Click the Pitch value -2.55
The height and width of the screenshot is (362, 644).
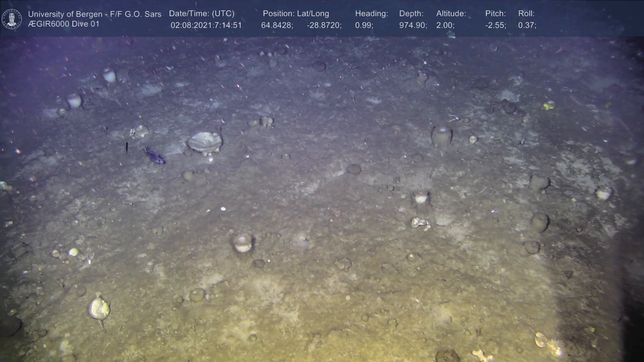click(x=495, y=25)
